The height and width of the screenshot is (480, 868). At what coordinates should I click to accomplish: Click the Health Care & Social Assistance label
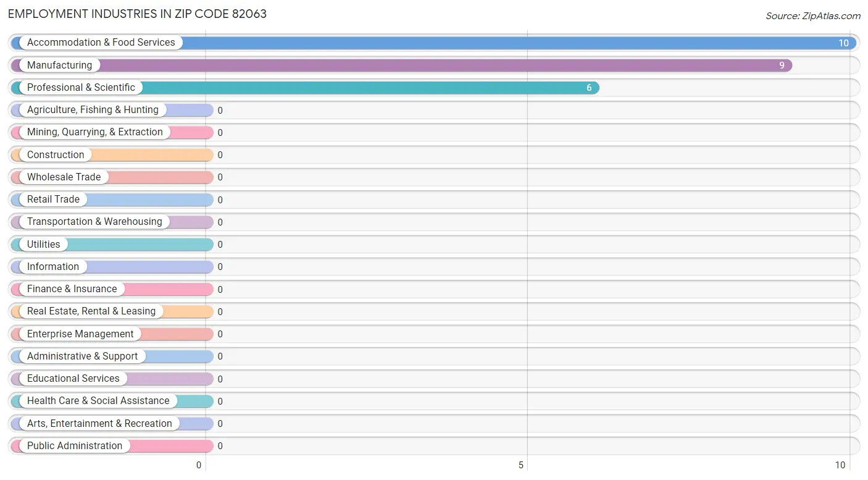(98, 401)
